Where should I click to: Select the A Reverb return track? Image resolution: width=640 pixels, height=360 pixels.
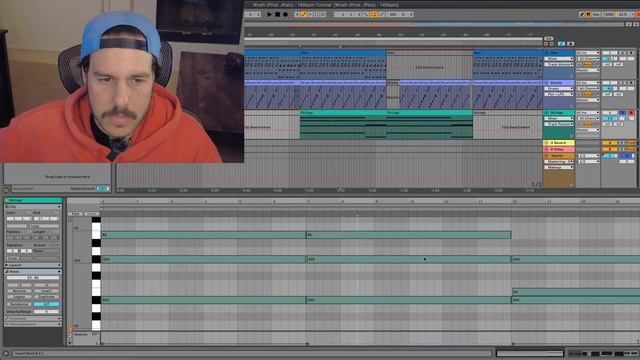pyautogui.click(x=559, y=143)
